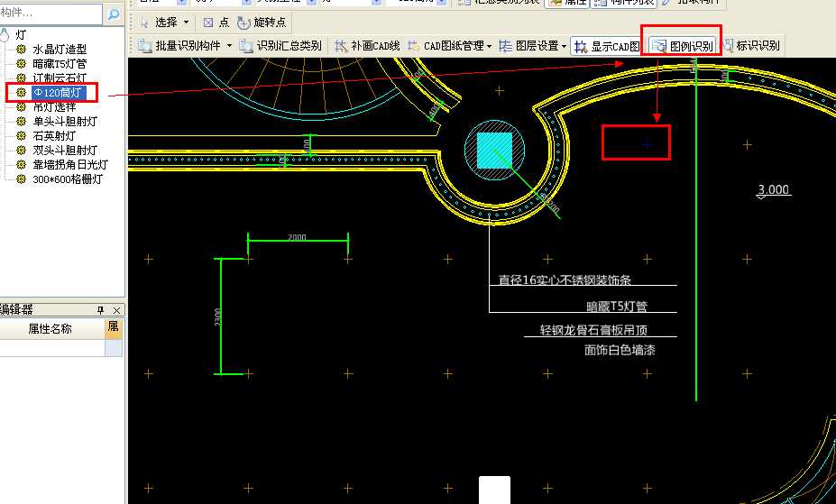Select the 点 drawing tool
This screenshot has height=504, width=836.
216,22
